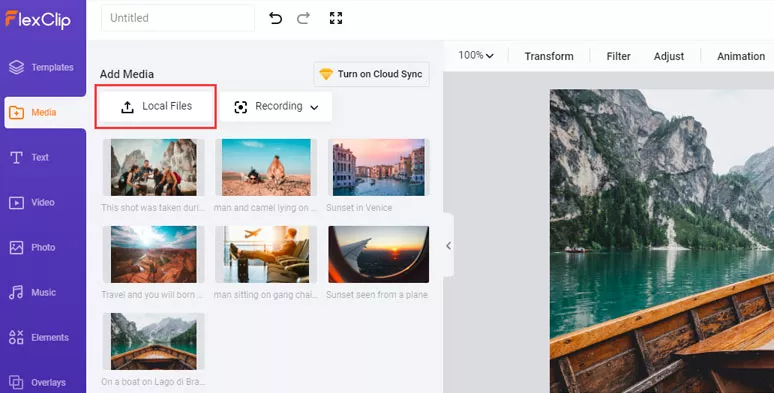Select the Media sidebar tab
The width and height of the screenshot is (774, 393).
pos(45,113)
